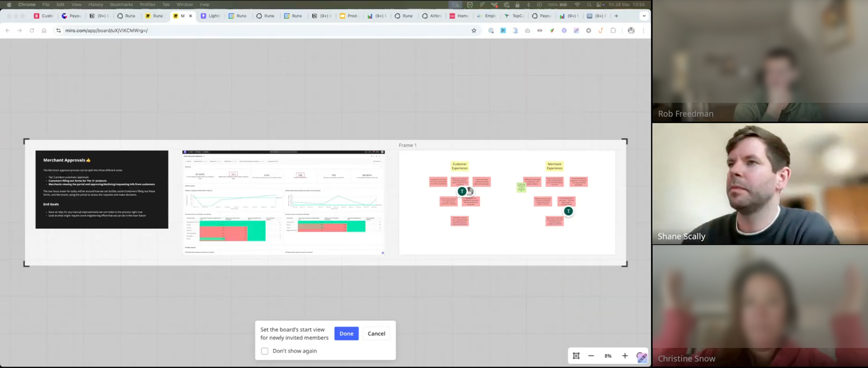Click Done to set start view
Image resolution: width=868 pixels, height=368 pixels.
tap(346, 333)
